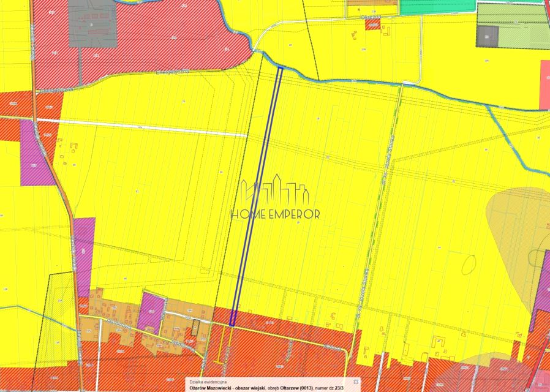Click the 'Energetyczna' street label near red zone
Image resolution: width=550 pixels, height=392 pixels.
pyautogui.click(x=172, y=72)
